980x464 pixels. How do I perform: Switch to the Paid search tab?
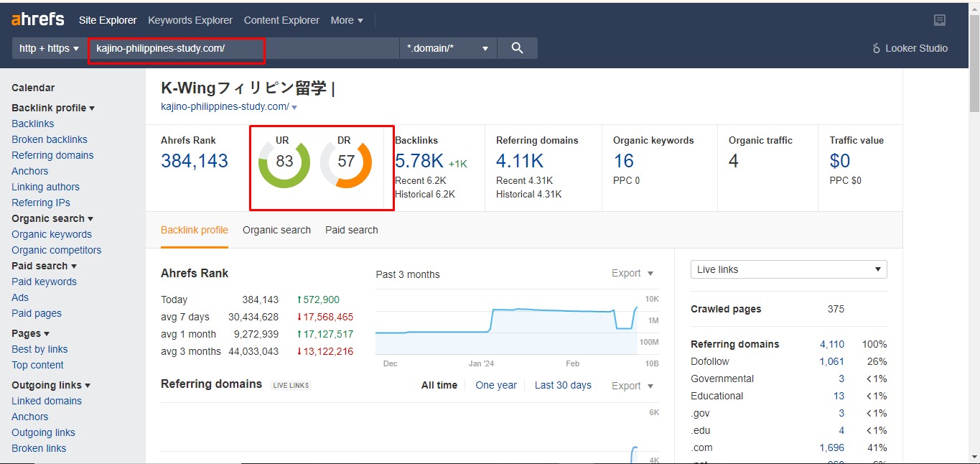[x=351, y=230]
